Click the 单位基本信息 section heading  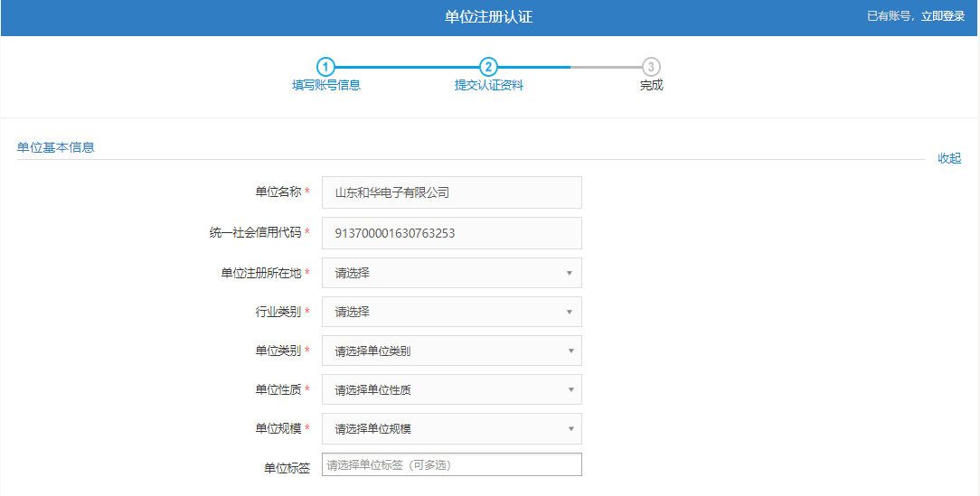click(55, 147)
